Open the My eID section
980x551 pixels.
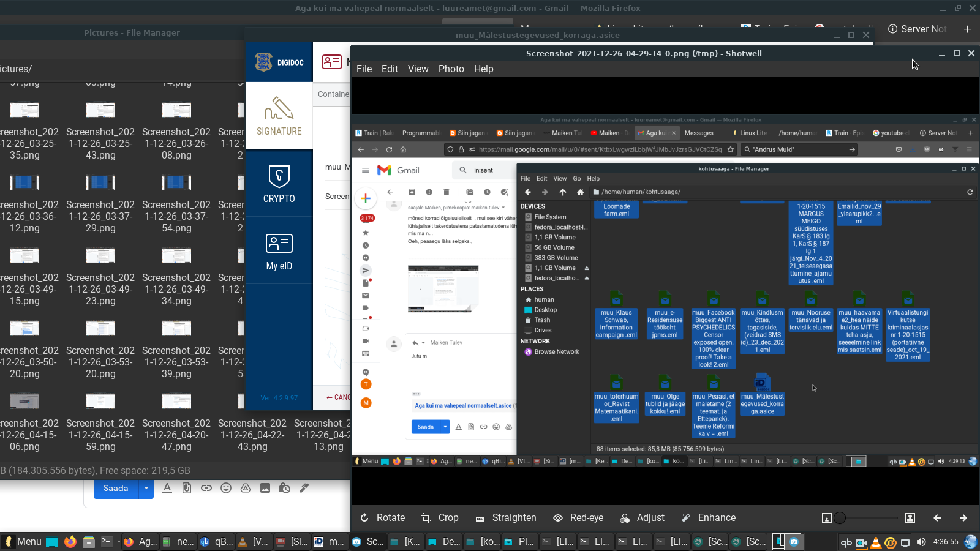pos(279,251)
